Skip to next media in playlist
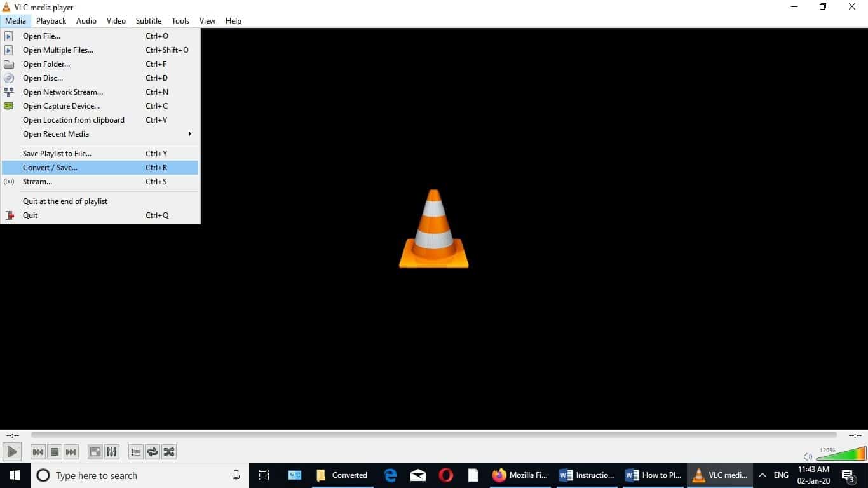 (71, 452)
